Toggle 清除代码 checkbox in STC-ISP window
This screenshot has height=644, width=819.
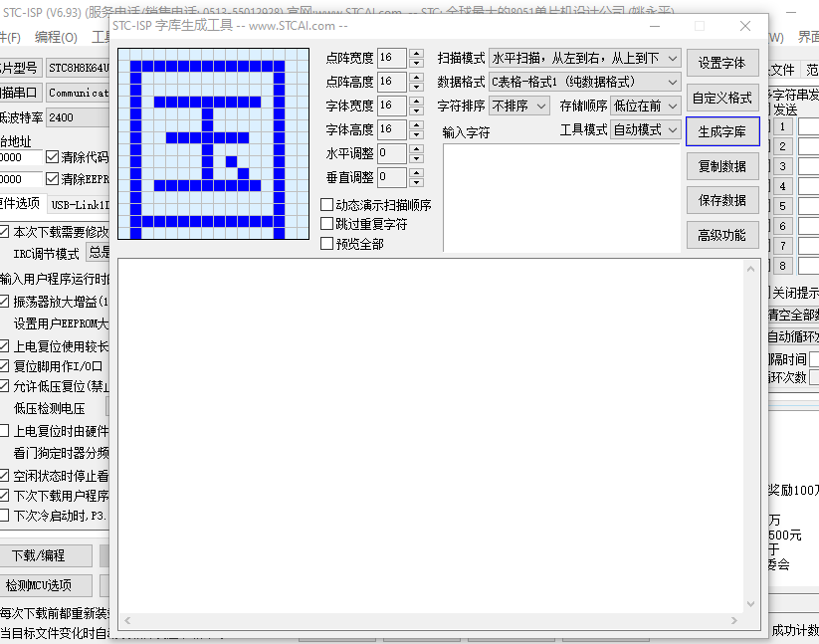click(x=52, y=156)
